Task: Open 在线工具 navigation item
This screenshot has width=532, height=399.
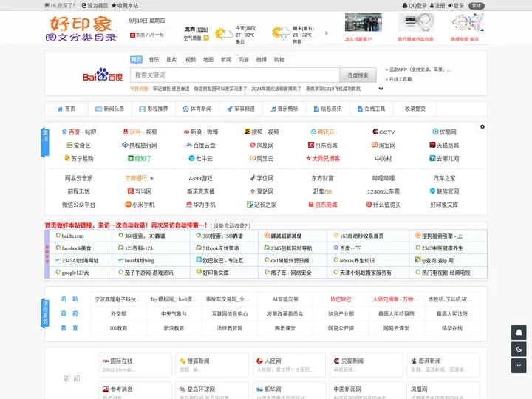Action: pos(371,109)
